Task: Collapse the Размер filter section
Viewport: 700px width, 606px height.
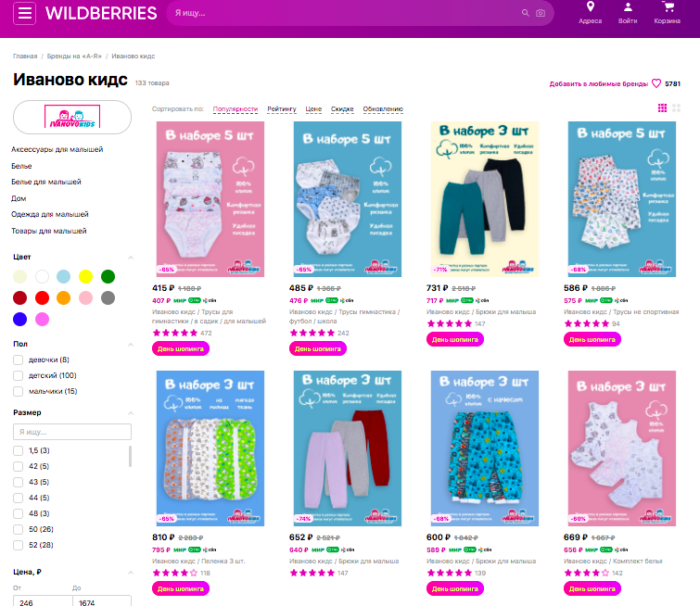Action: click(131, 413)
